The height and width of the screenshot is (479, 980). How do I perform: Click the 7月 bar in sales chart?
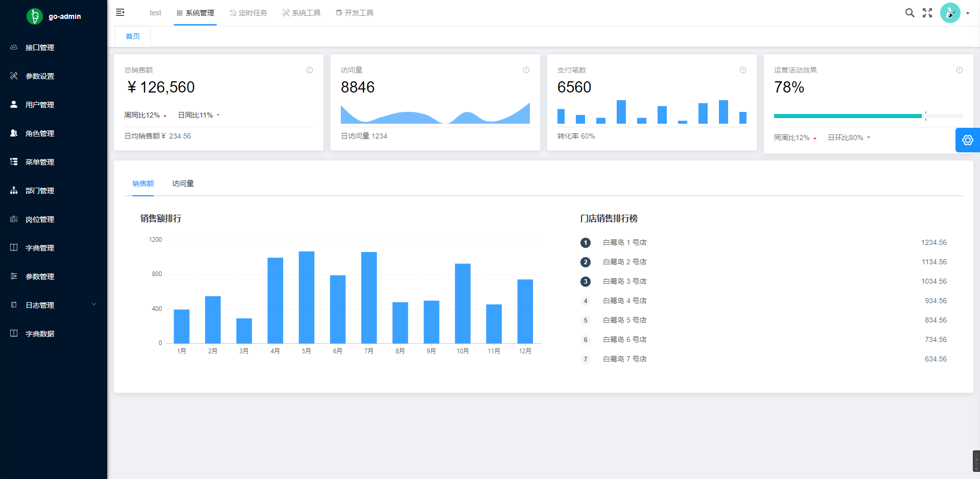[369, 298]
